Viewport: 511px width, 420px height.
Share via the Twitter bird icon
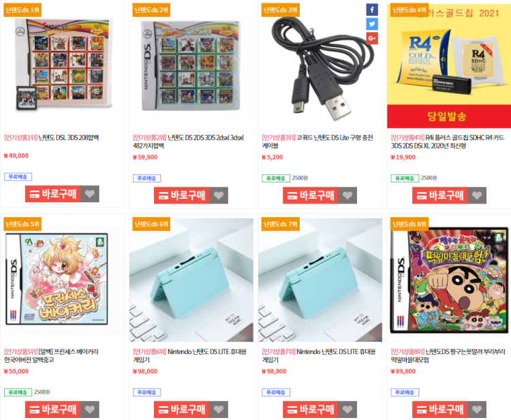(372, 24)
